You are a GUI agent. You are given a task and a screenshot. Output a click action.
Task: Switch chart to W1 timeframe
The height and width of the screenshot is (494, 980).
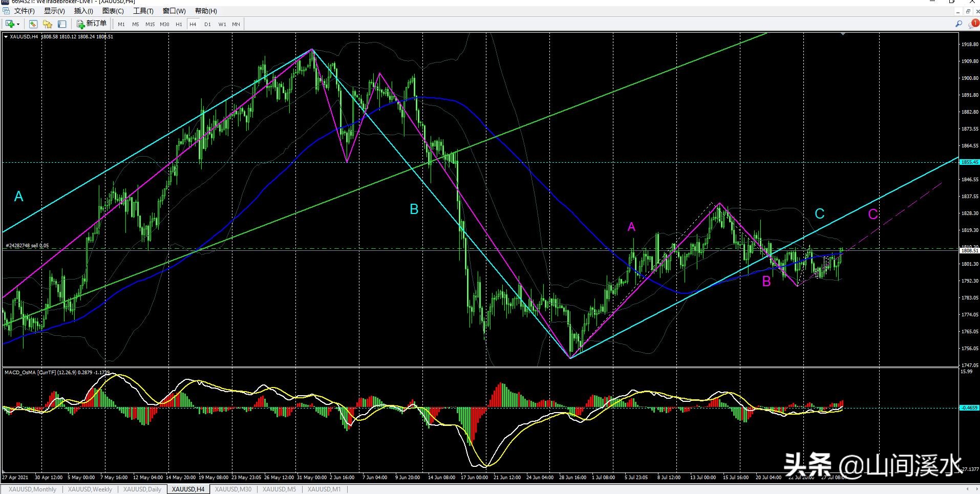pos(222,24)
